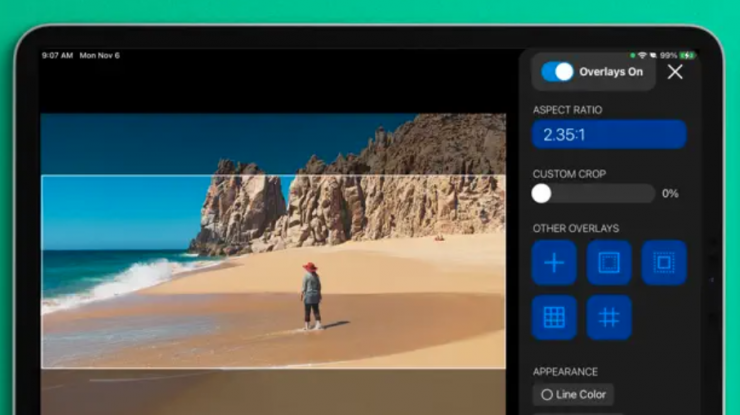740x415 pixels.
Task: Tap the Wi-Fi icon in status bar
Action: click(x=642, y=55)
